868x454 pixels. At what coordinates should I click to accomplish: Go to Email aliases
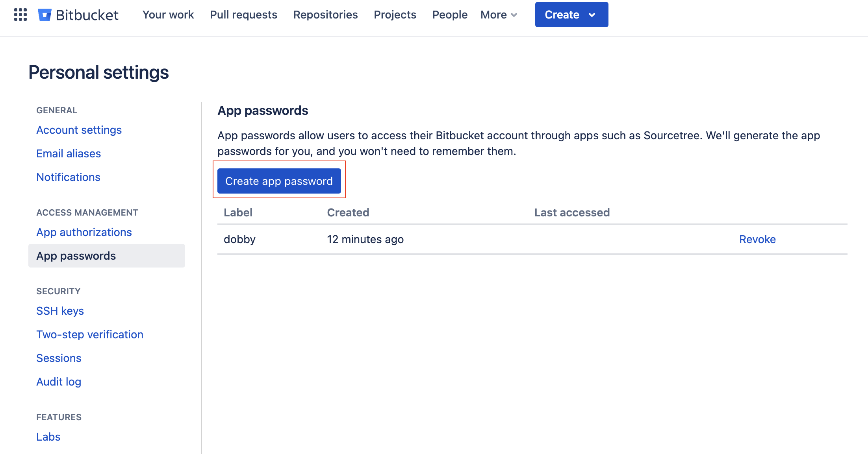pos(69,153)
